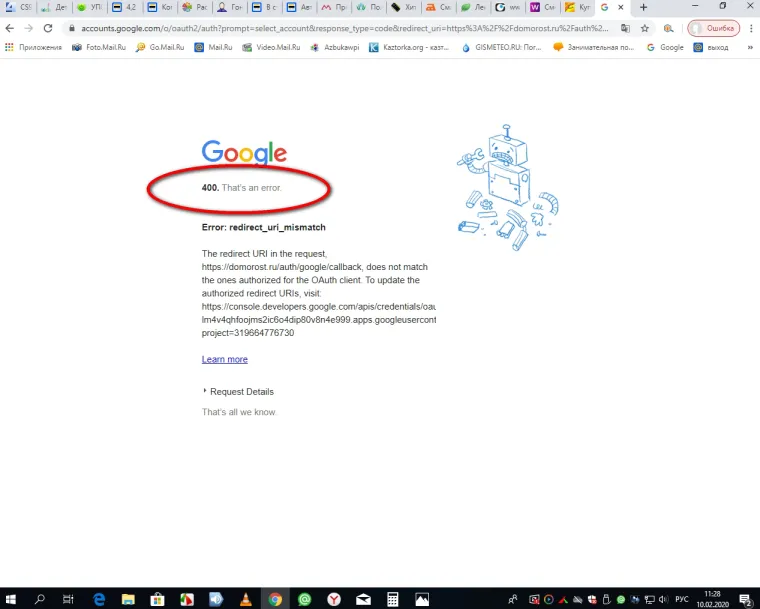Launch Microsoft Edge from the taskbar
This screenshot has width=760, height=609.
tap(98, 599)
